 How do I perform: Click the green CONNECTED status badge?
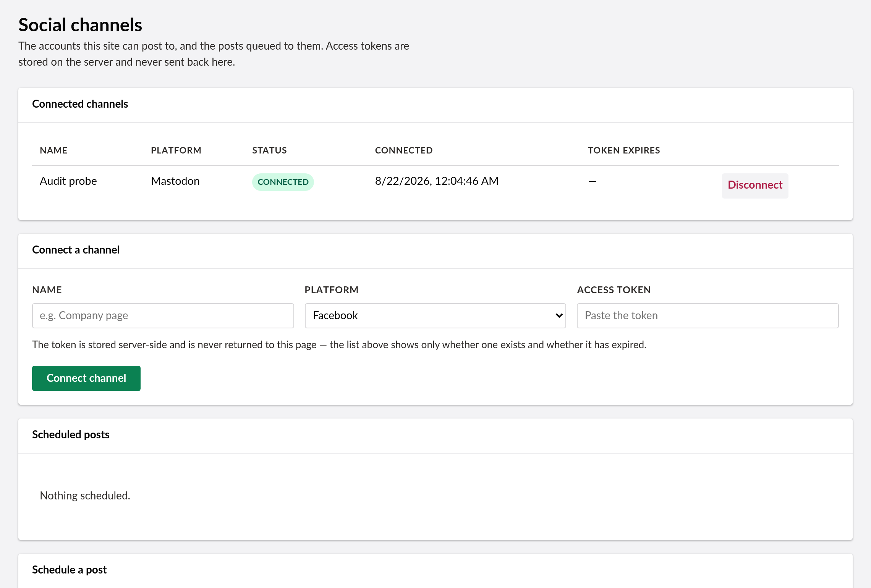[x=283, y=182]
